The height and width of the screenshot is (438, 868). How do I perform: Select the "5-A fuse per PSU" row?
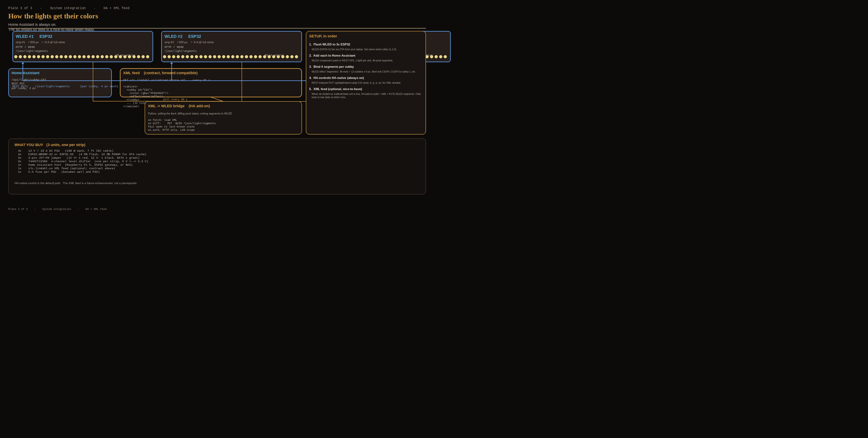59,172
